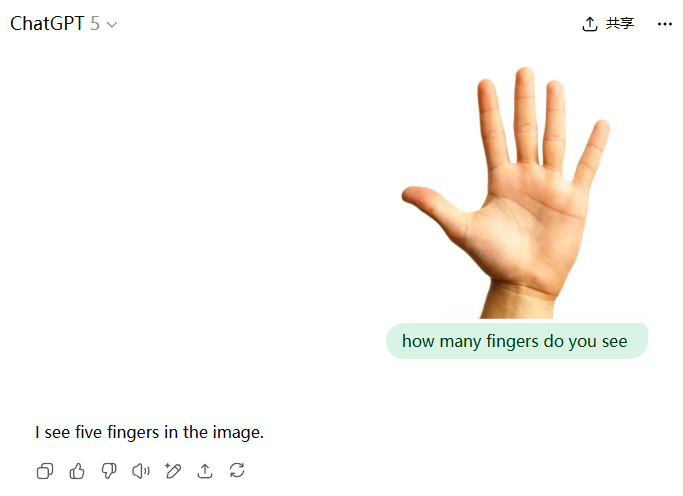Edit the response in canvas with pencil icon
This screenshot has width=683, height=496.
click(x=173, y=471)
